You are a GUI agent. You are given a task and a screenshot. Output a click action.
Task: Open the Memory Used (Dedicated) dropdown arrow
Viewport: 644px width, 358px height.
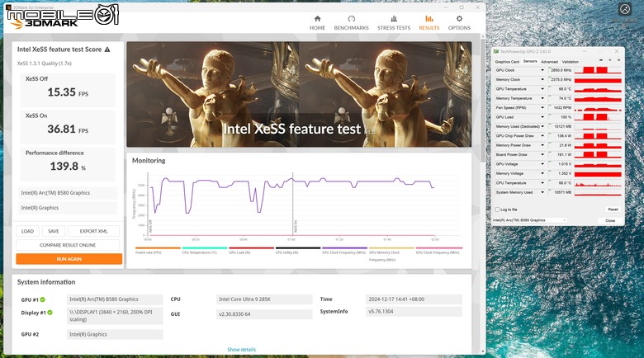542,126
